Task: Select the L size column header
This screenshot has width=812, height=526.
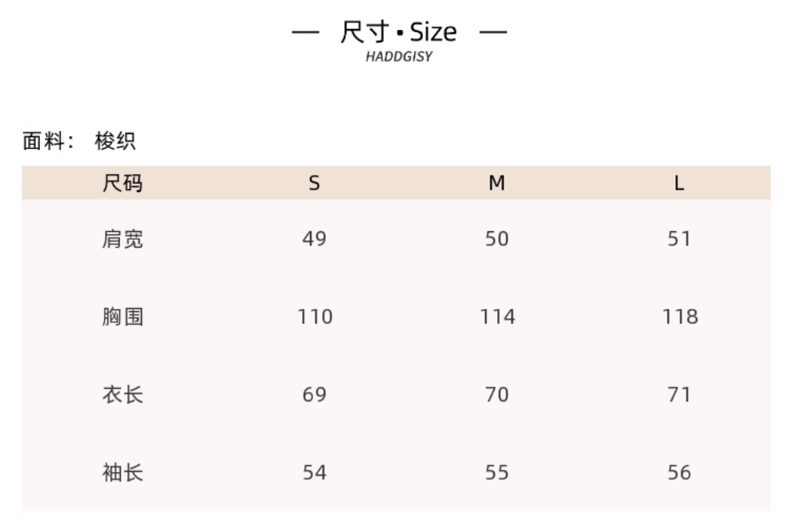Action: tap(679, 183)
